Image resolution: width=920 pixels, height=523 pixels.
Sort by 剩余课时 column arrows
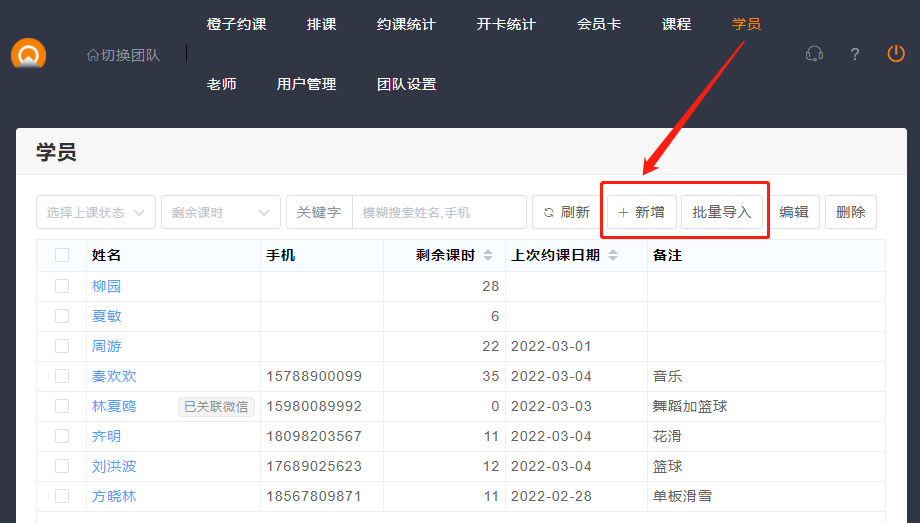(488, 255)
